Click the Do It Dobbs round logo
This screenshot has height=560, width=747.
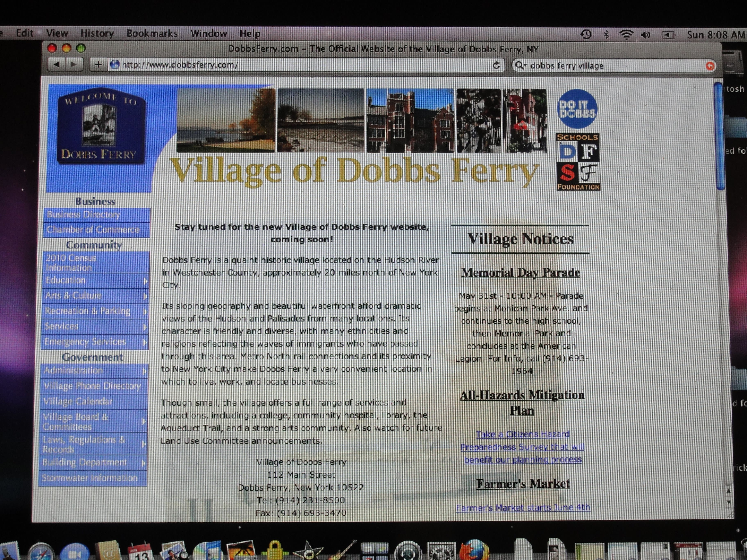pyautogui.click(x=577, y=109)
